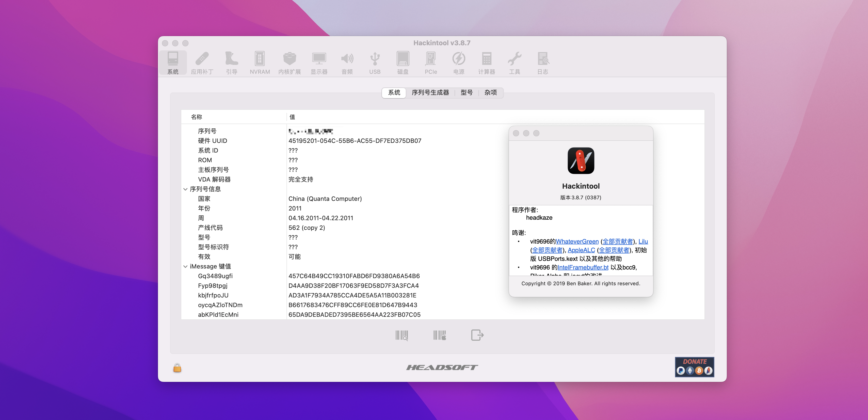Viewport: 868px width, 420px height.
Task: Switch to the 杂项 tab
Action: 491,93
